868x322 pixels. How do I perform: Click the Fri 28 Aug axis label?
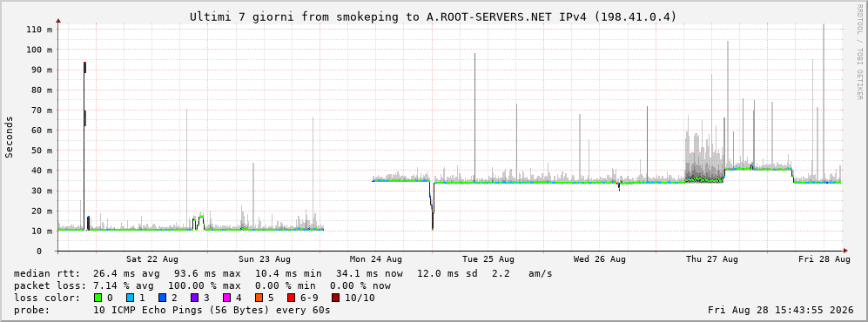(x=824, y=259)
